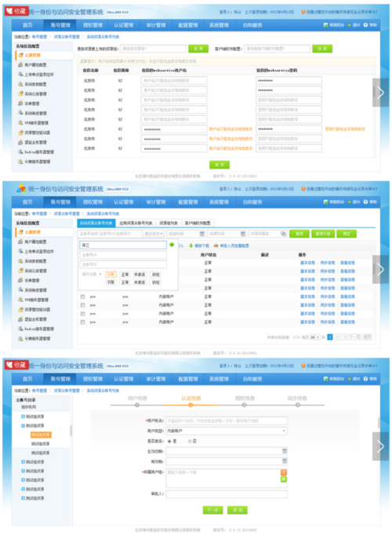Click 退出 logout icon on webservice config screen header
This screenshot has width=392, height=534.
coord(349,25)
